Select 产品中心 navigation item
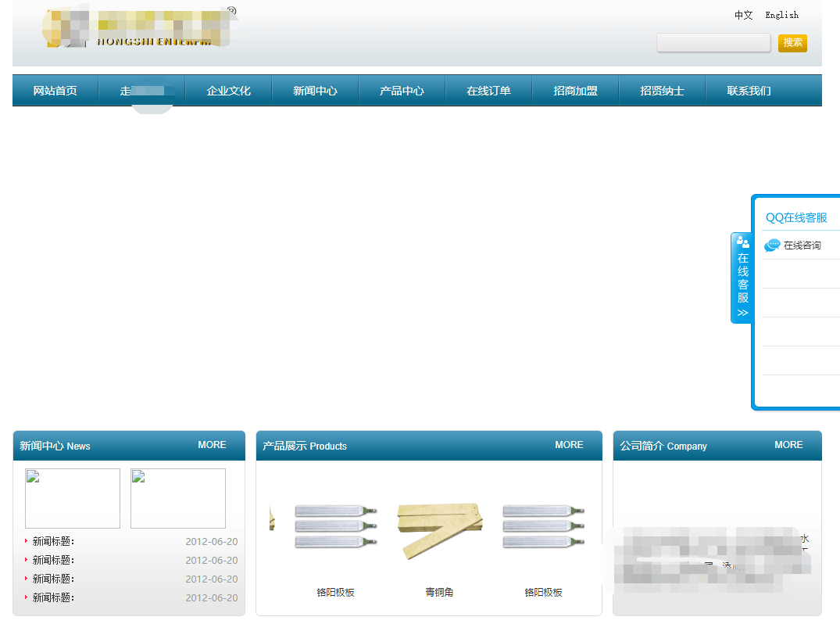The height and width of the screenshot is (624, 840). [402, 91]
